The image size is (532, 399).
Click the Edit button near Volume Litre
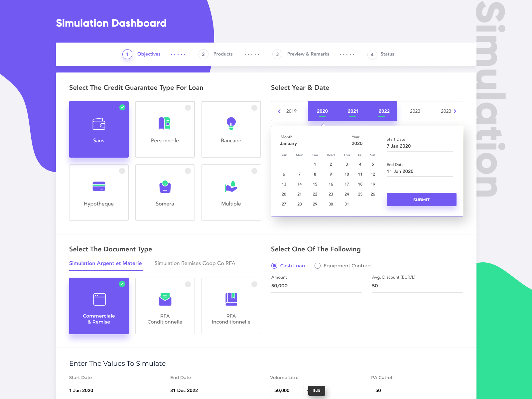[316, 391]
